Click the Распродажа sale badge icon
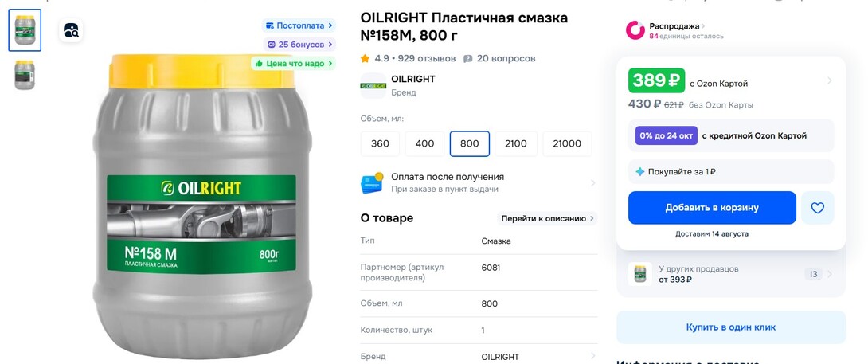 point(635,30)
